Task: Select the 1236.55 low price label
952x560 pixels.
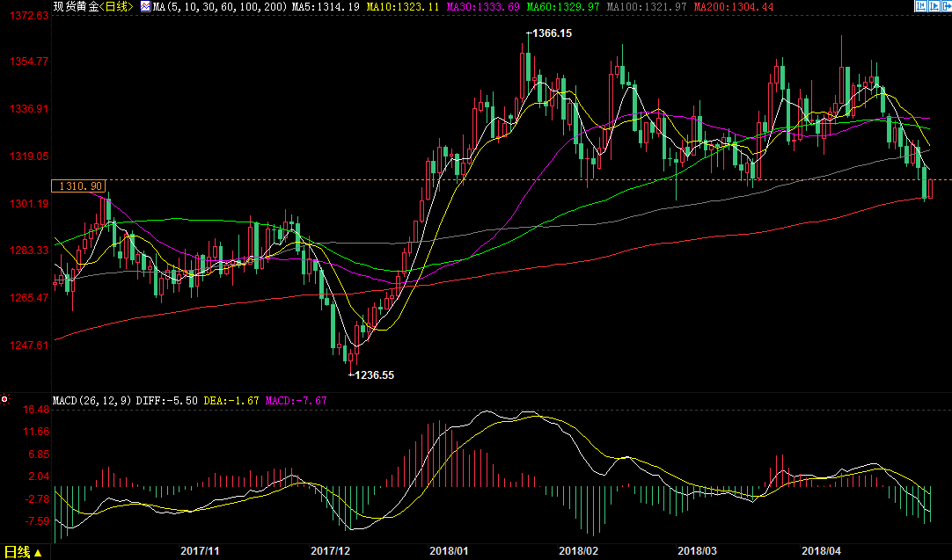Action: point(373,375)
